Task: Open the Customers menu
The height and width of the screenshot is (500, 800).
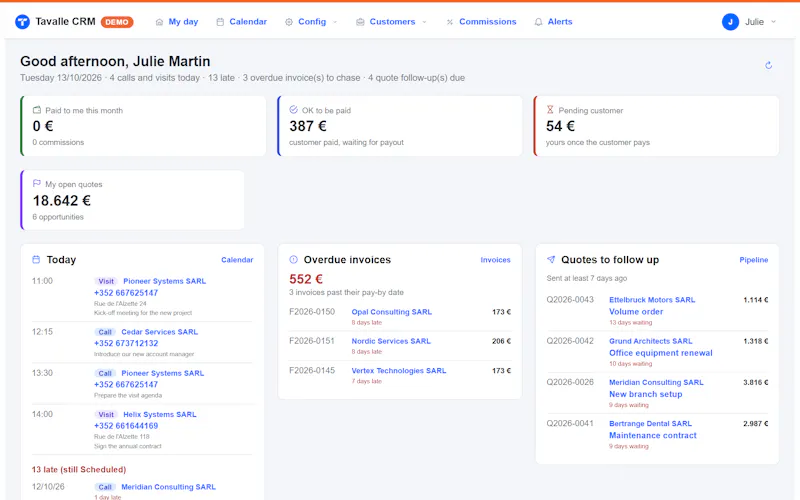Action: click(x=391, y=22)
